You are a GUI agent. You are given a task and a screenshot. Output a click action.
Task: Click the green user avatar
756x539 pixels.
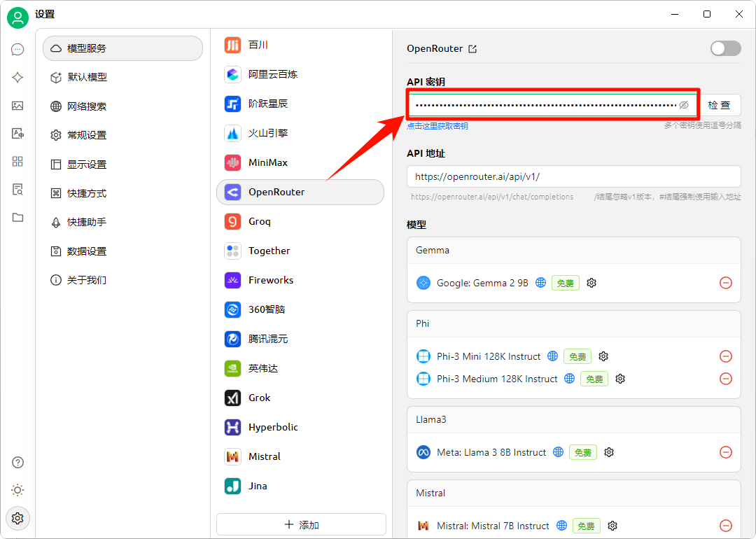pos(17,17)
